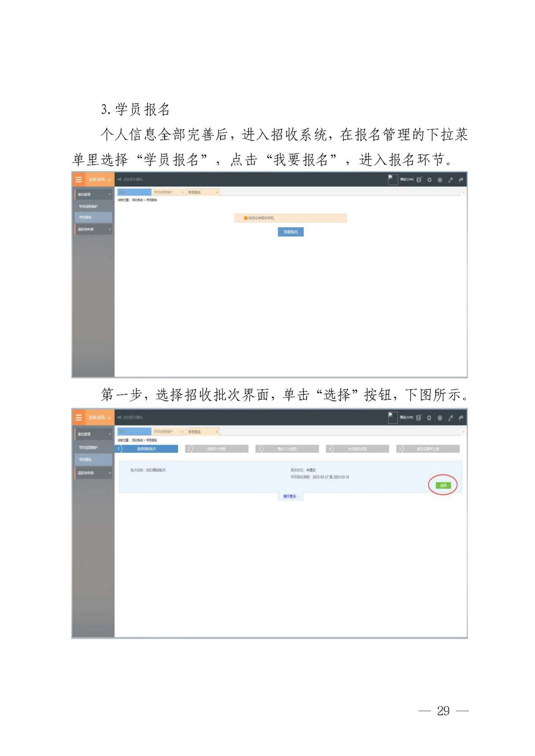Click step 1 选择招收批次
535x756 pixels.
click(x=146, y=449)
